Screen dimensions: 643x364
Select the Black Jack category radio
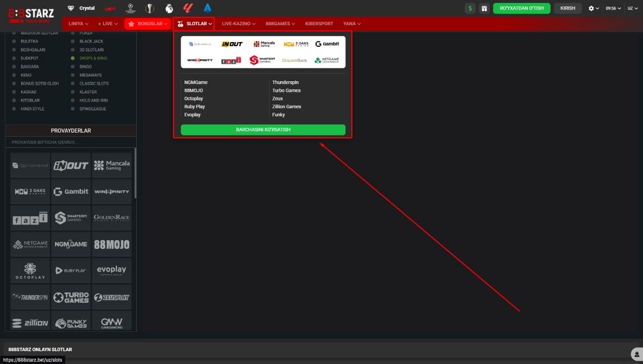pos(72,41)
